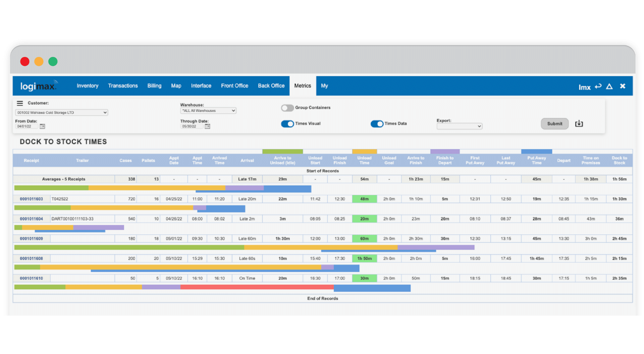Open receipt link 0001011603

[31, 199]
